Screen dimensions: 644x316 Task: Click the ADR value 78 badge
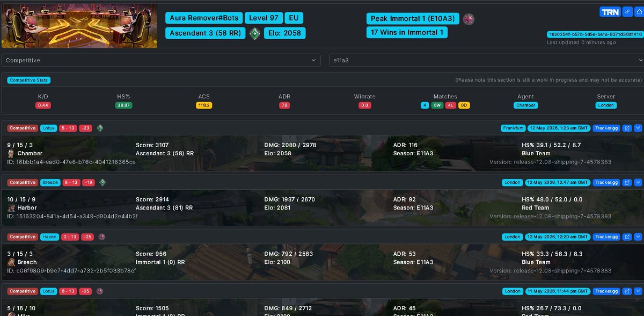[x=284, y=105]
